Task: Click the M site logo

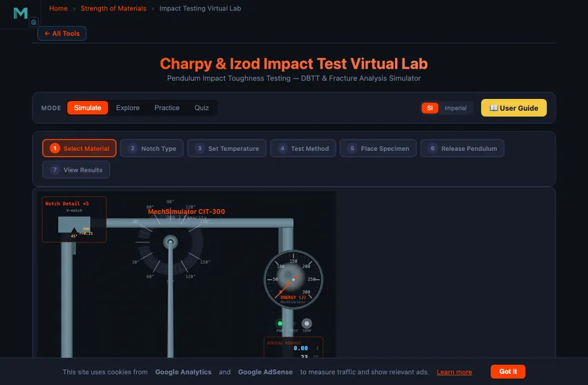Action: pyautogui.click(x=21, y=13)
